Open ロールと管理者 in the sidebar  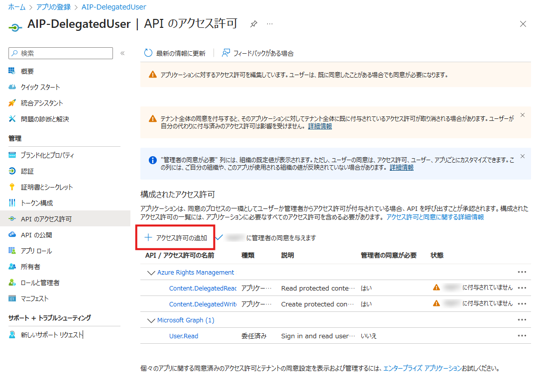(40, 283)
